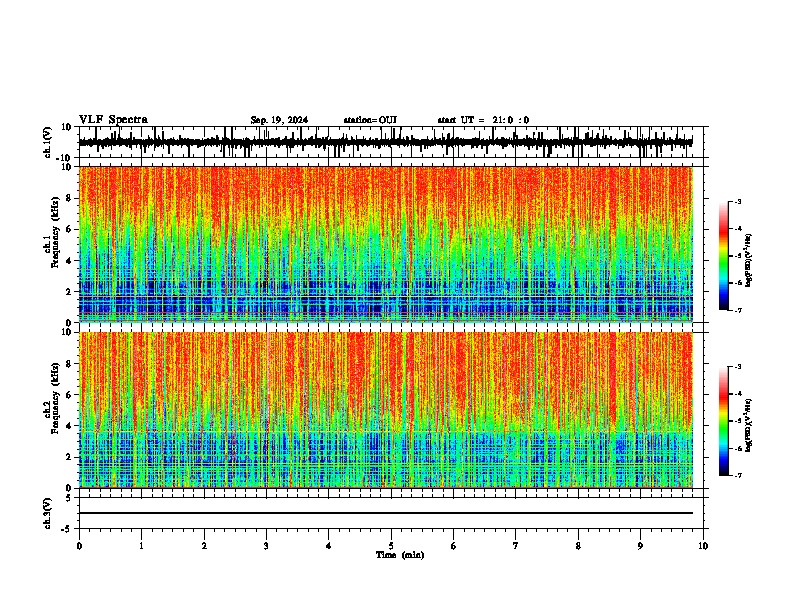
Task: Click the 'ch.3(V)' axis label
Action: pyautogui.click(x=48, y=513)
